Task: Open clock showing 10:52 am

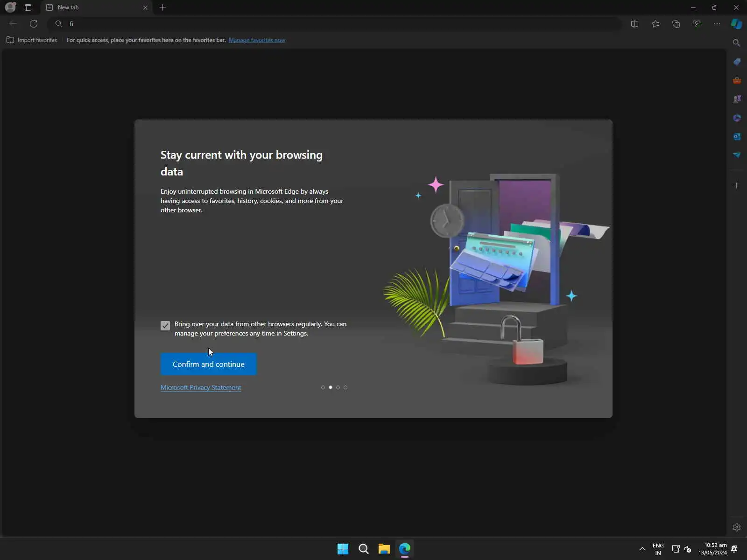Action: [x=712, y=549]
